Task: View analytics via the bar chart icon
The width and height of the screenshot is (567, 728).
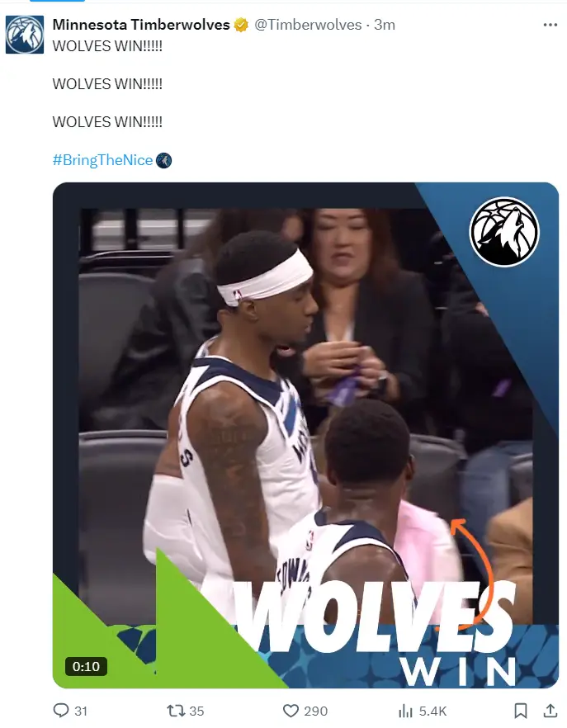Action: (405, 711)
